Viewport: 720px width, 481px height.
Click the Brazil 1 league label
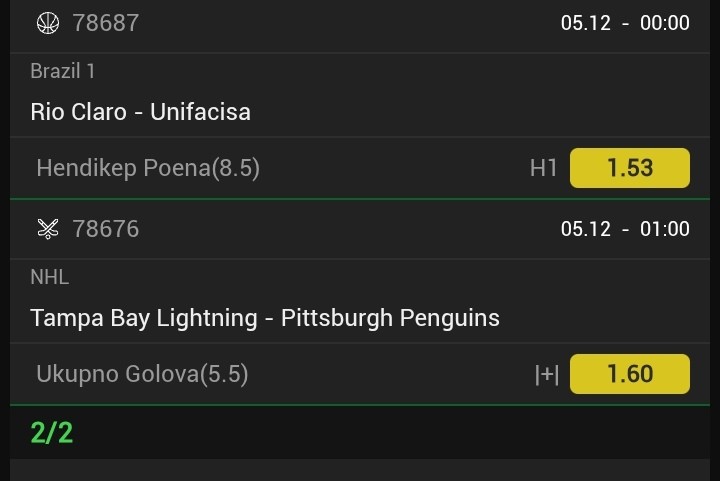coord(63,71)
